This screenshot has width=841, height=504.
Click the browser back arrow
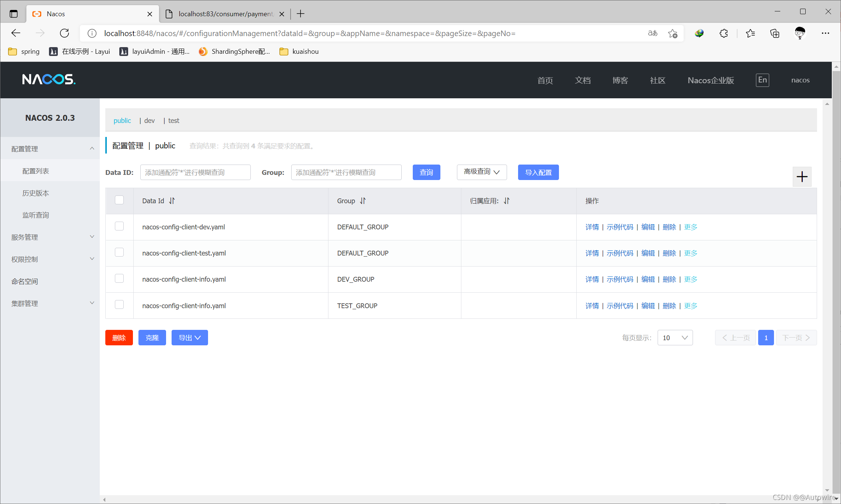click(x=16, y=33)
